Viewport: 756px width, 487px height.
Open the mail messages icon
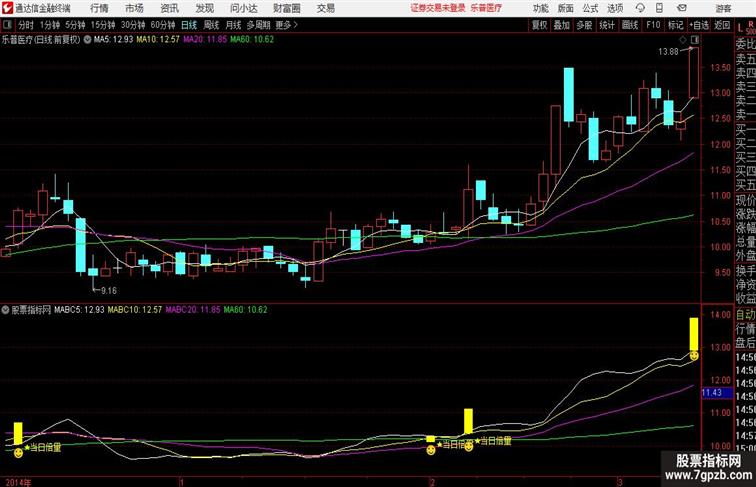(x=682, y=8)
